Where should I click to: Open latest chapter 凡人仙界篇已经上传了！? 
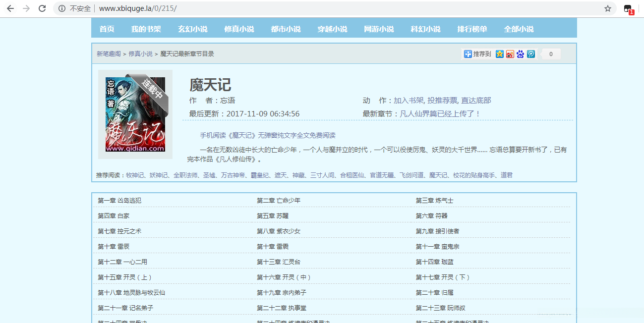click(440, 114)
